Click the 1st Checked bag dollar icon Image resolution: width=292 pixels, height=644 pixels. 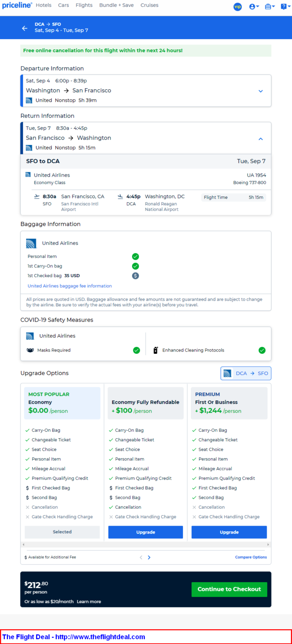point(136,275)
